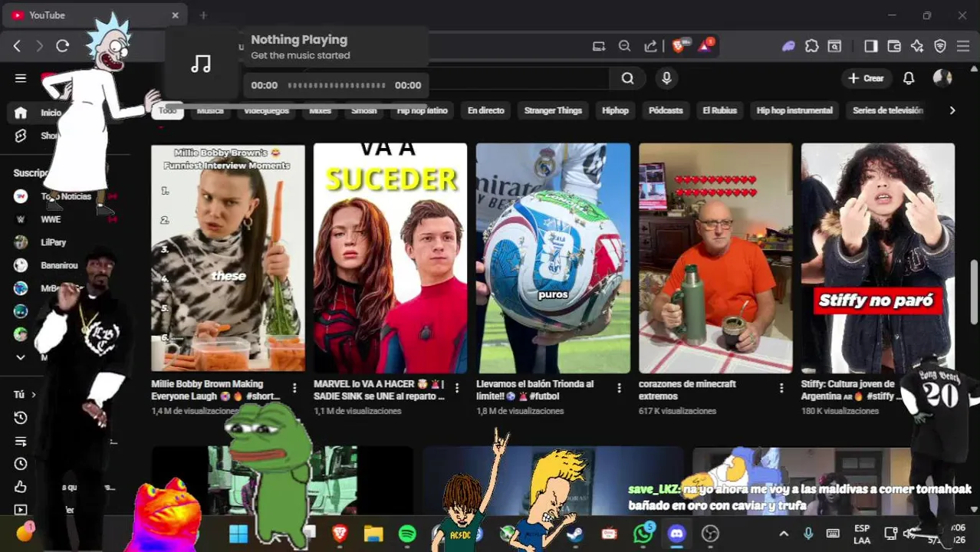This screenshot has width=980, height=552.
Task: Start voice search with microphone
Action: (666, 78)
